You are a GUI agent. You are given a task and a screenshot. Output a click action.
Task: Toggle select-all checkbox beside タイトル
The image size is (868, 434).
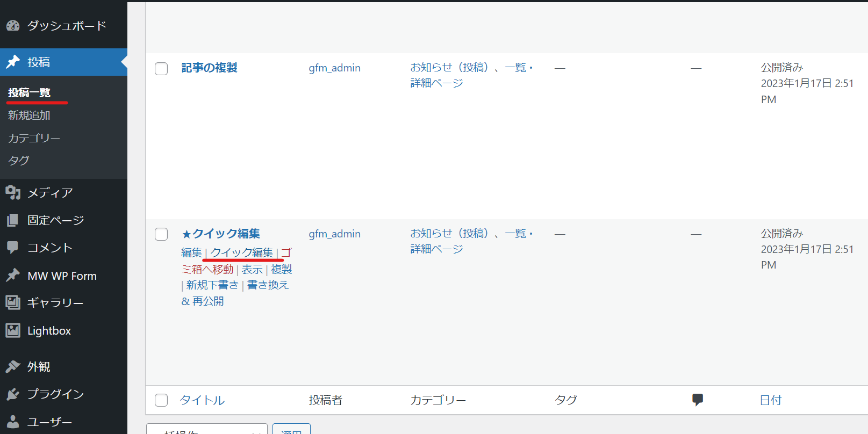click(161, 400)
